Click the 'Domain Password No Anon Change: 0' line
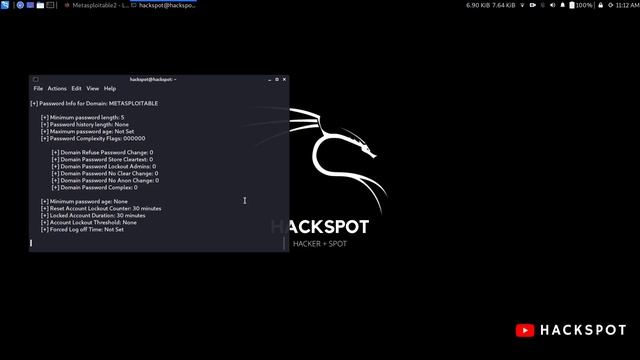Image resolution: width=640 pixels, height=360 pixels. click(x=105, y=180)
